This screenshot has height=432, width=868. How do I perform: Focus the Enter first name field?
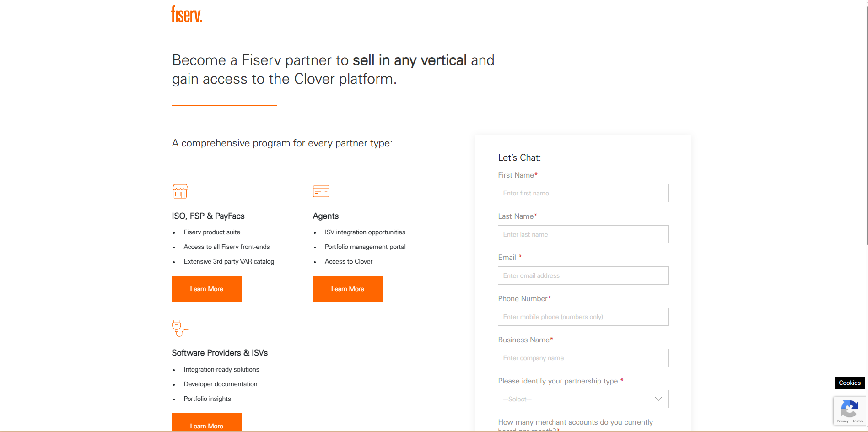(x=582, y=193)
